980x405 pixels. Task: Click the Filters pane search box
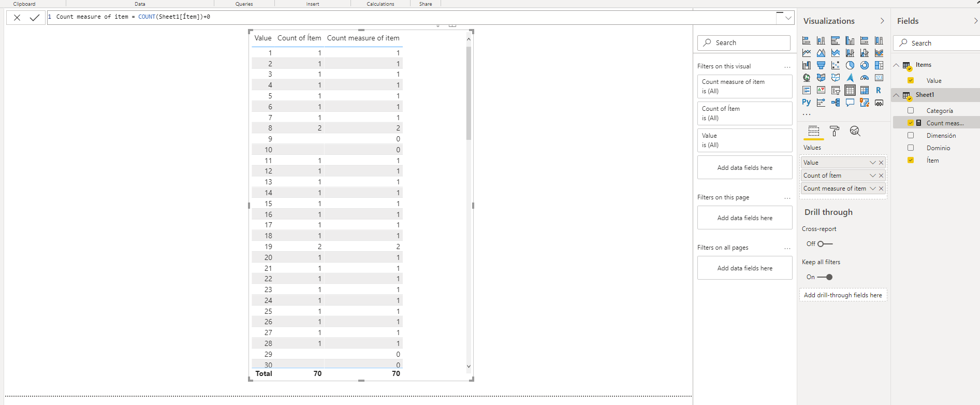click(744, 43)
